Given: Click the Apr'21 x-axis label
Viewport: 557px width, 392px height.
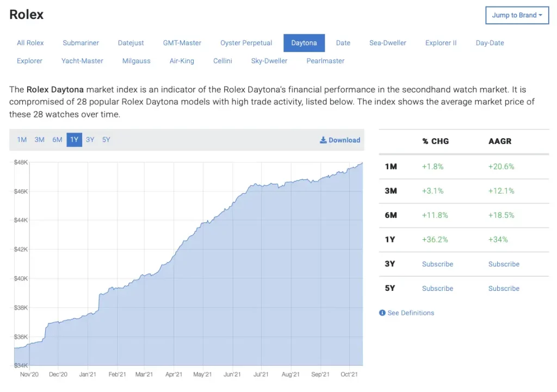Looking at the screenshot, I should pos(174,375).
